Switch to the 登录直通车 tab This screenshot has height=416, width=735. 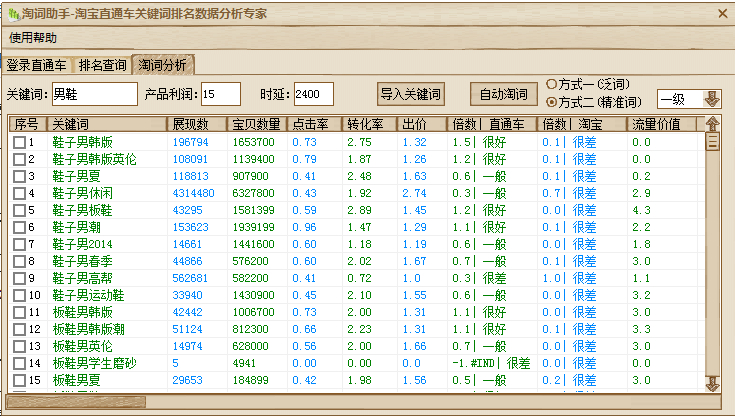(37, 65)
